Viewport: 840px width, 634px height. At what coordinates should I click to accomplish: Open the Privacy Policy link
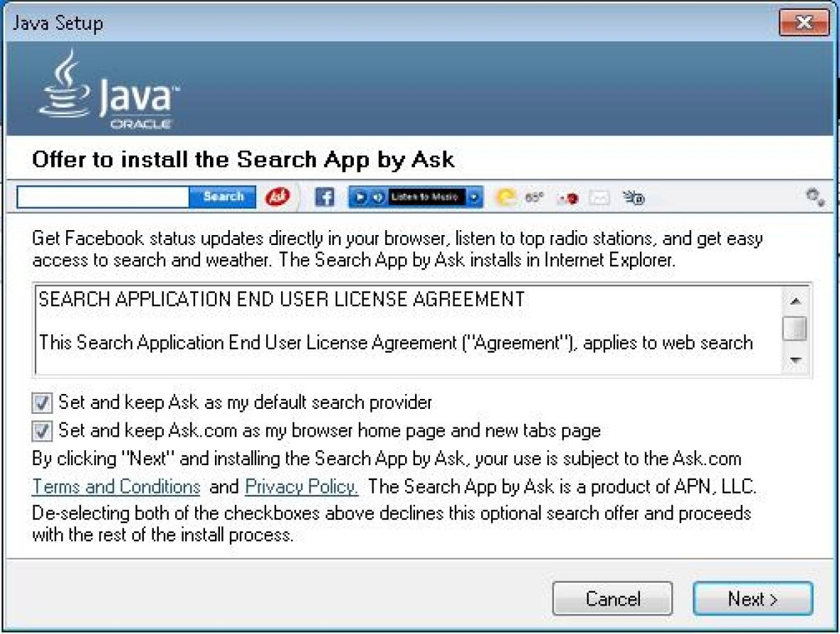[301, 487]
